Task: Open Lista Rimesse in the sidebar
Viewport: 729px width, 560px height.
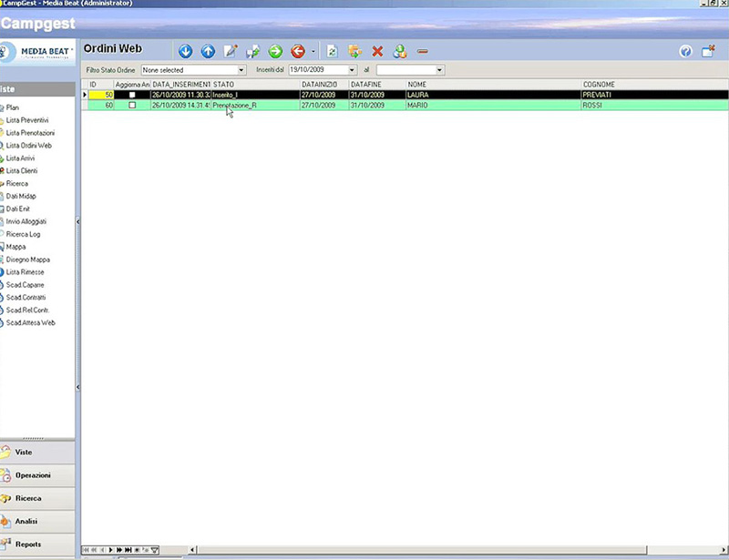Action: pyautogui.click(x=26, y=272)
